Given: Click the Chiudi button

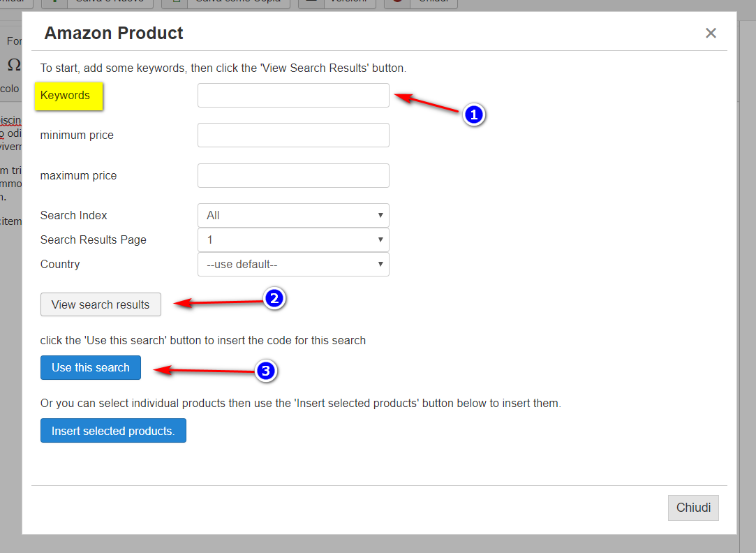Looking at the screenshot, I should (x=693, y=508).
